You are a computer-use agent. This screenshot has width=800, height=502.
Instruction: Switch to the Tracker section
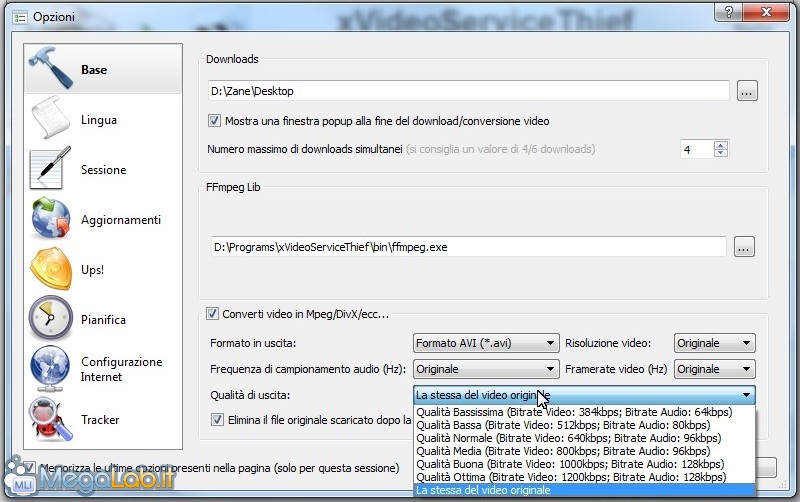pyautogui.click(x=100, y=420)
